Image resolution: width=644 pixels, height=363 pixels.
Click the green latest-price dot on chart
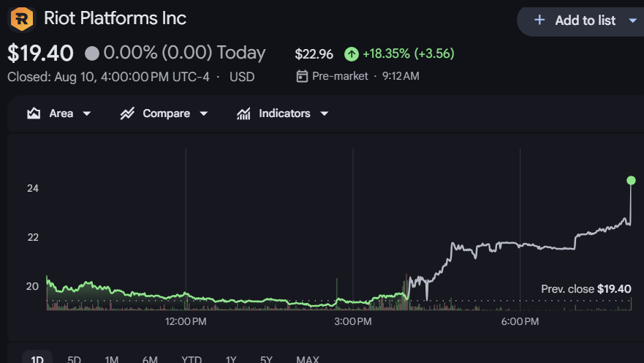[632, 180]
